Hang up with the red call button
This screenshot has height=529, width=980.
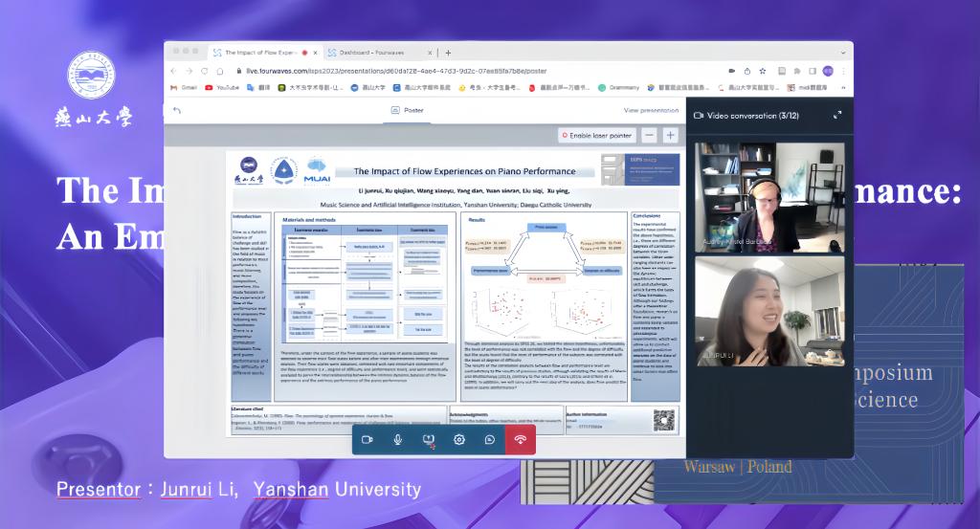click(521, 439)
